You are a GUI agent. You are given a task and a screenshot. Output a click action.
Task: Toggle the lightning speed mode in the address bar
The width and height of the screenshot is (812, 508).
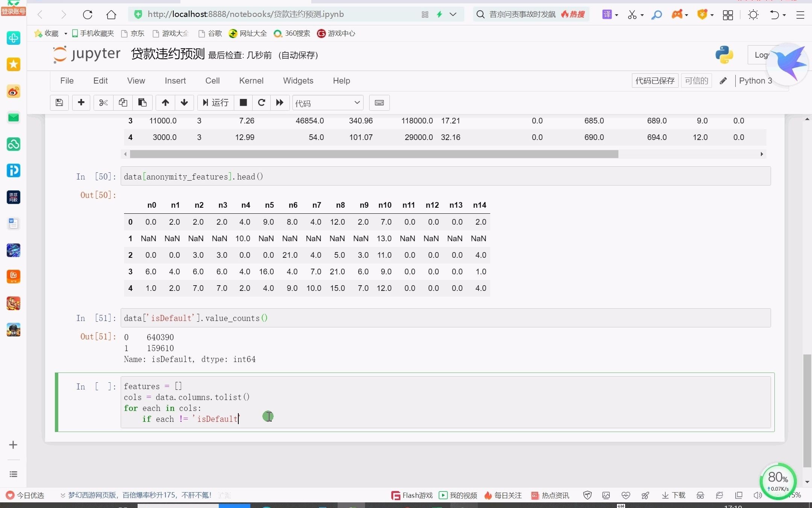click(x=439, y=14)
